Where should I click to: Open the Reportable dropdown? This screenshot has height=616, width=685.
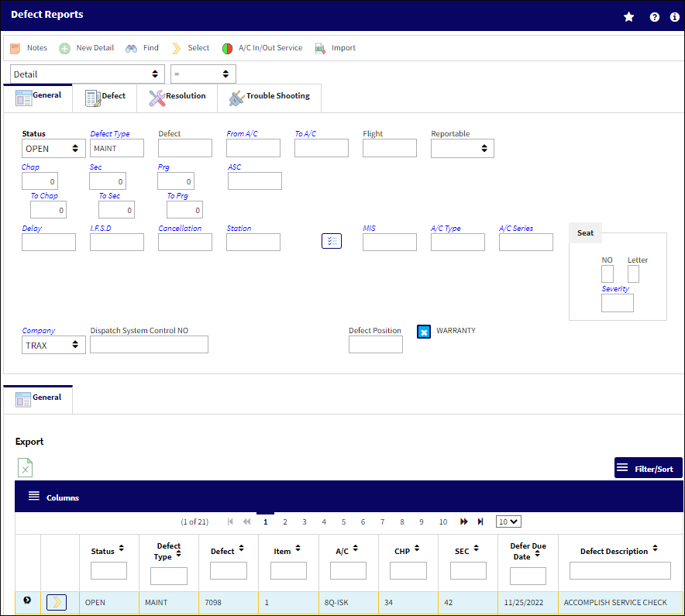click(x=462, y=149)
